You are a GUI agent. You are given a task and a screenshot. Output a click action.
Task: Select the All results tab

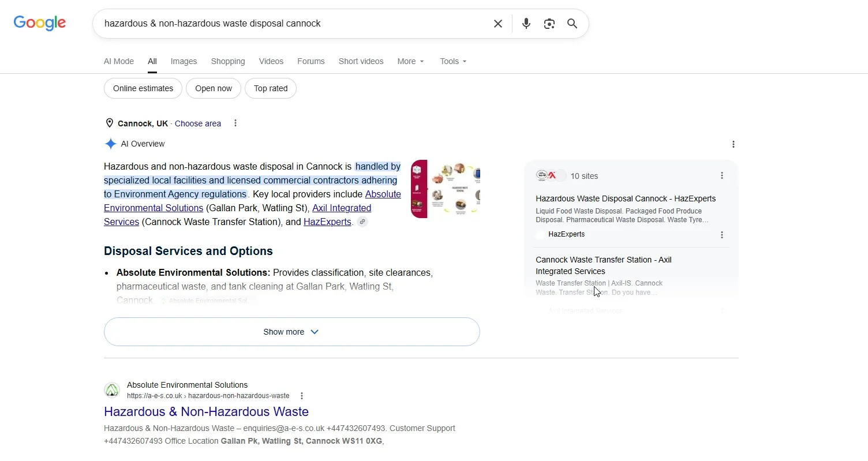pyautogui.click(x=152, y=61)
